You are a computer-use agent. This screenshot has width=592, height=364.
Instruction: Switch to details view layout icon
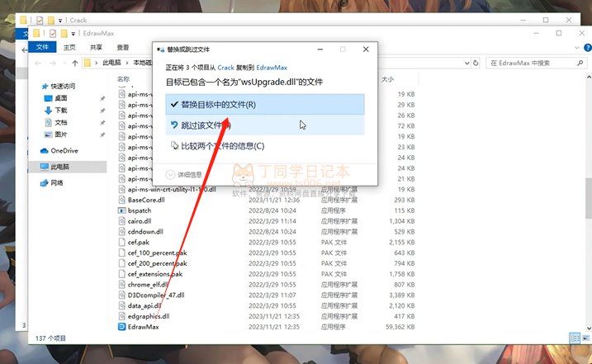(x=575, y=338)
